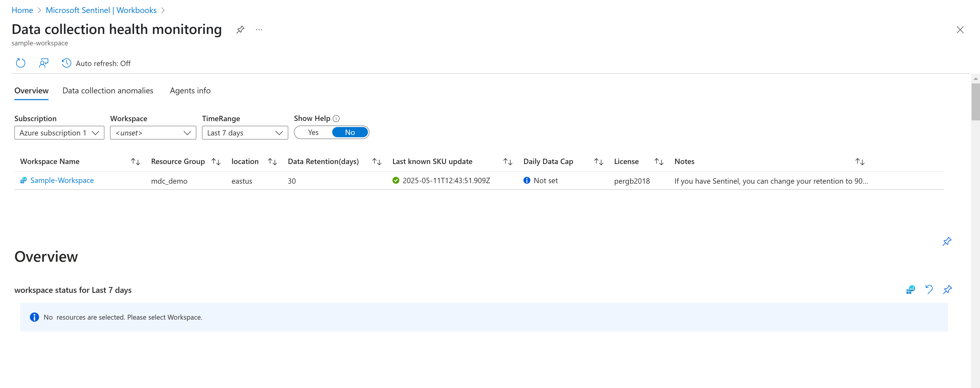Pin the Overview section

(947, 241)
